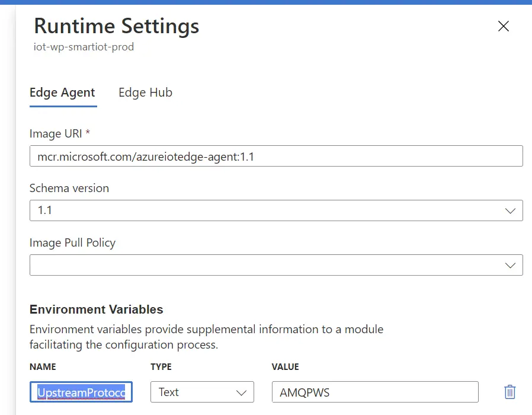The image size is (532, 415).
Task: Click the Image Pull Policy label
Action: point(72,242)
